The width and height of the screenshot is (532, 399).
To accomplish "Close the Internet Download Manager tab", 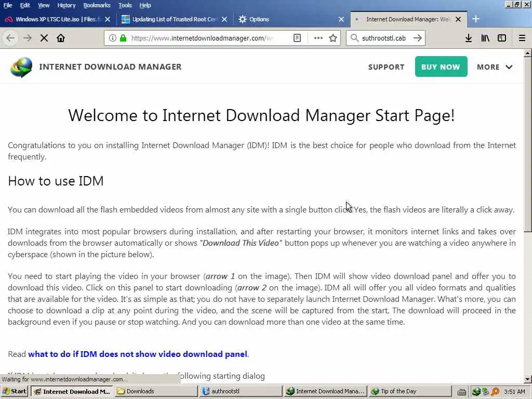I will click(x=458, y=19).
